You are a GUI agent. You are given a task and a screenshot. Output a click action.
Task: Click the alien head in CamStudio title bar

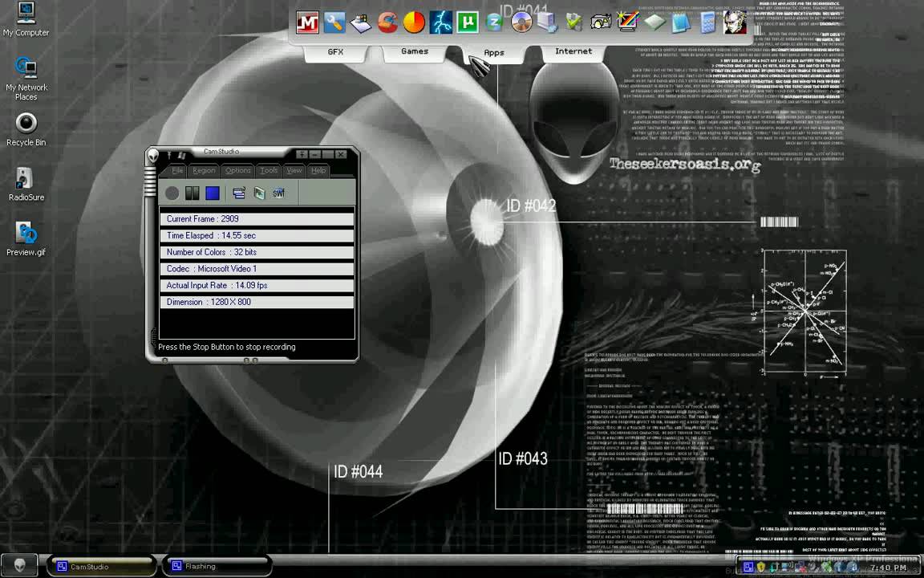pyautogui.click(x=153, y=156)
